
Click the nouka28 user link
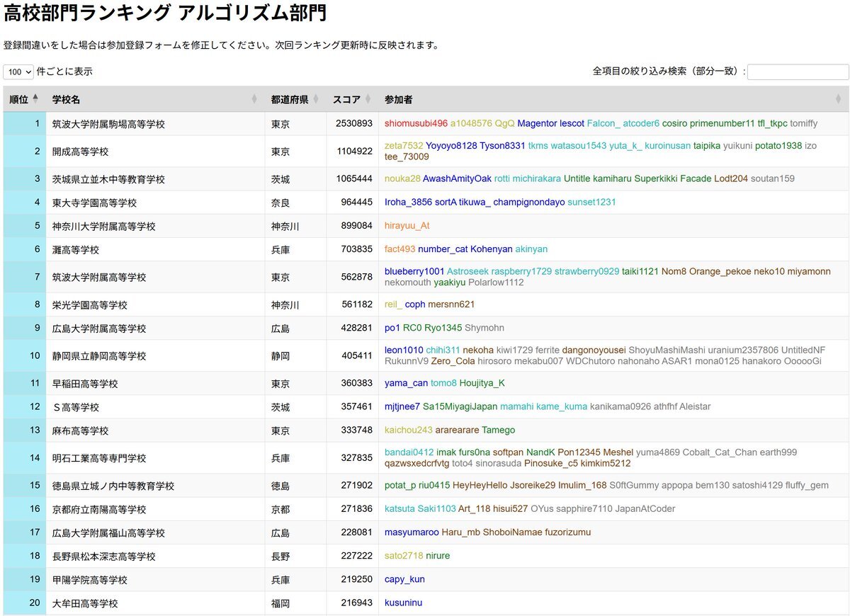pos(402,178)
